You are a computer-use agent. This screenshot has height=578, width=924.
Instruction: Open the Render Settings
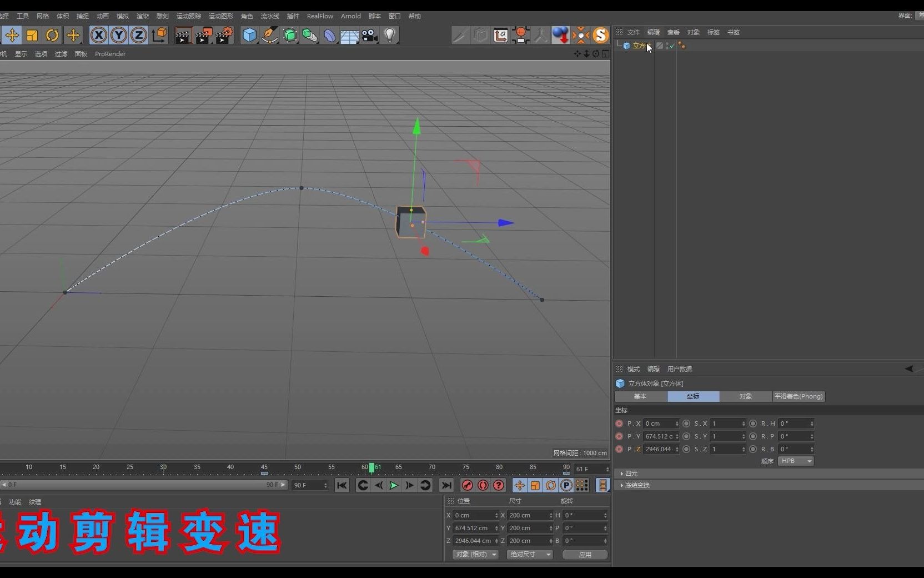click(x=224, y=35)
